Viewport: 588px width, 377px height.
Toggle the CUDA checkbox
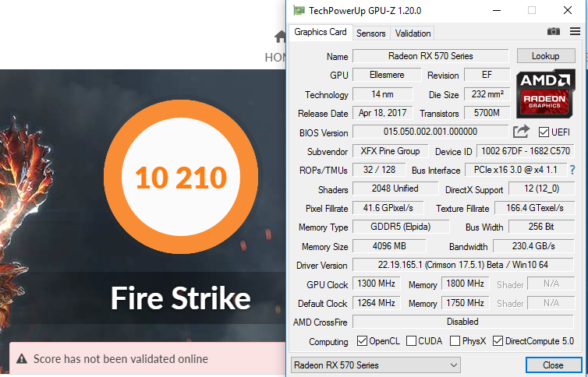click(x=411, y=340)
